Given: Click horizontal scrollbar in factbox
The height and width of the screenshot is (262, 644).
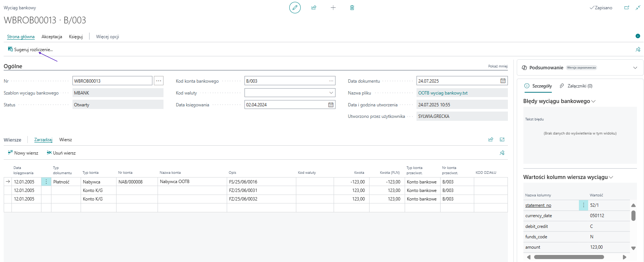Looking at the screenshot, I should 569,257.
